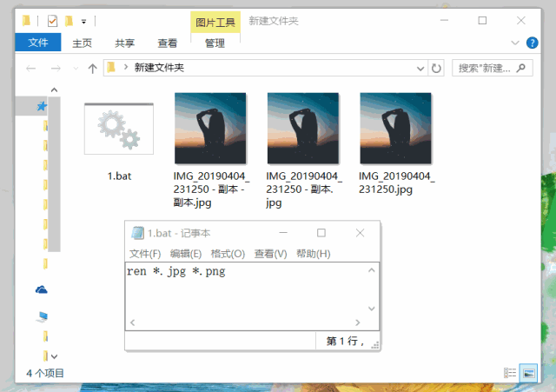Viewport: 556px width, 392px height.
Task: Open the Notepad 帮助(H) menu
Action: [x=314, y=254]
